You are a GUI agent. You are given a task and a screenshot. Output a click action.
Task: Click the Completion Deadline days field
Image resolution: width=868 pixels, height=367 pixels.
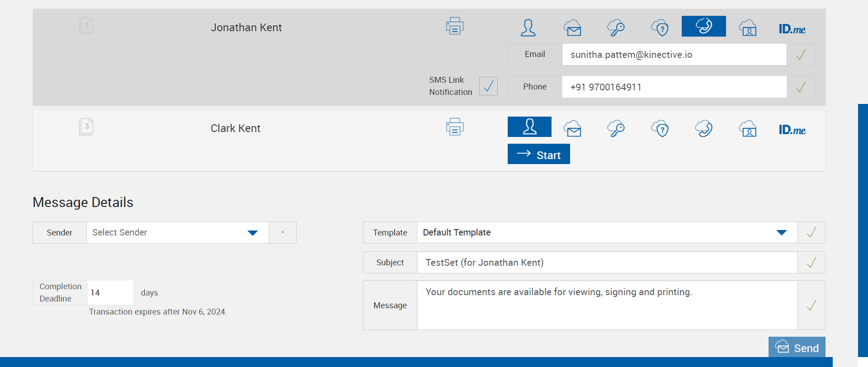click(110, 293)
